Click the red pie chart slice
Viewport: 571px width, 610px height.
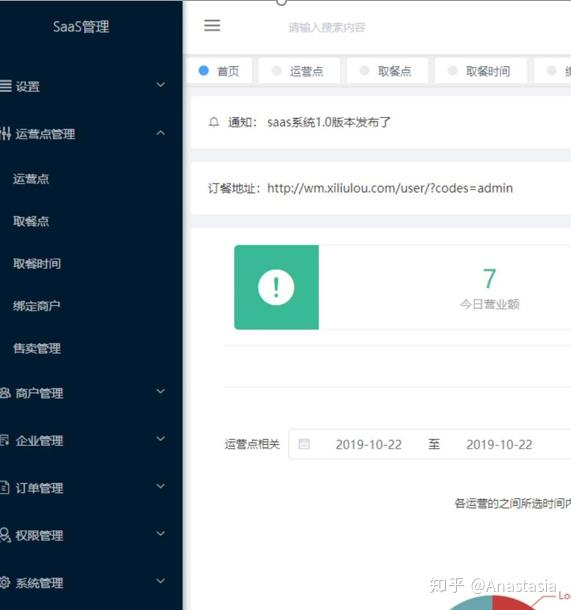click(x=511, y=603)
